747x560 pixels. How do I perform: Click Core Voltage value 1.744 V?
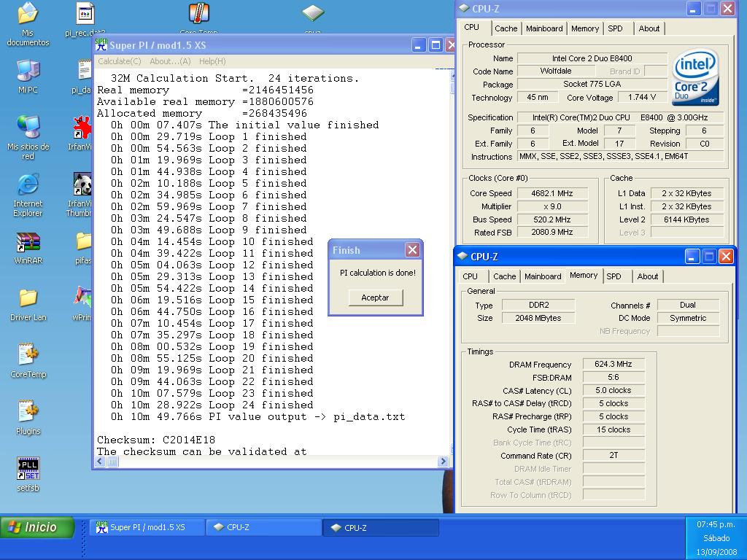(642, 97)
